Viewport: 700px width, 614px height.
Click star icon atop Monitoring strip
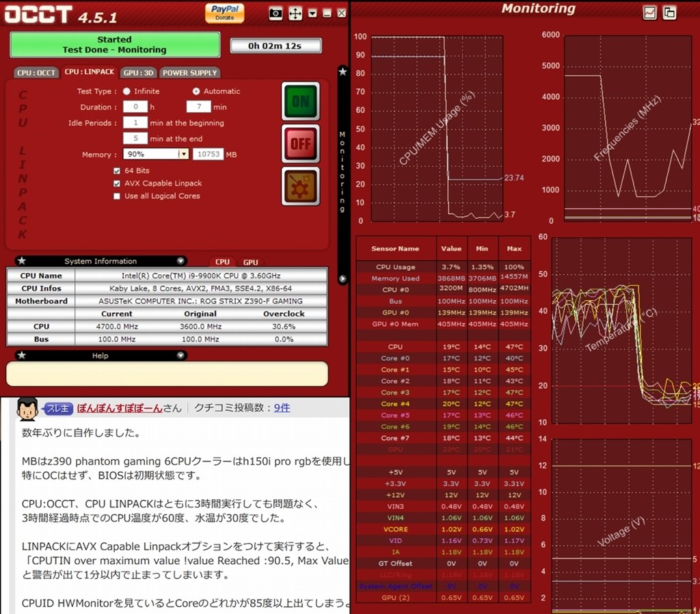click(x=342, y=71)
